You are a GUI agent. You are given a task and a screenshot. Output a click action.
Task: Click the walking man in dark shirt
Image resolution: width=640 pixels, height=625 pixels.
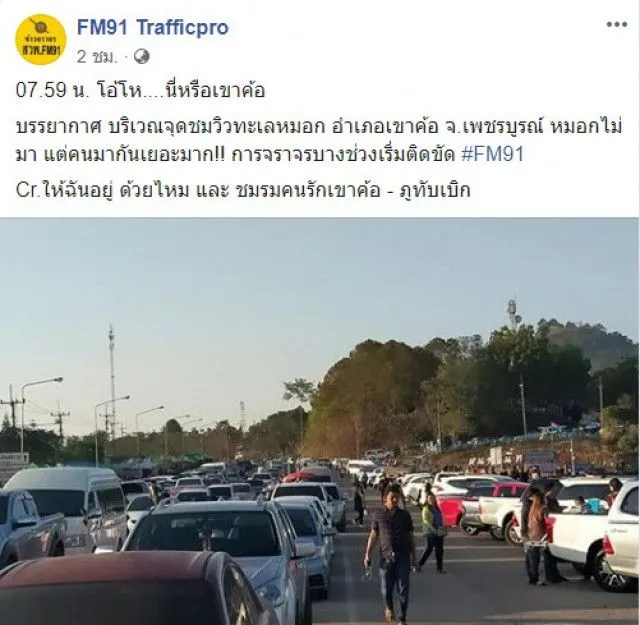[391, 552]
